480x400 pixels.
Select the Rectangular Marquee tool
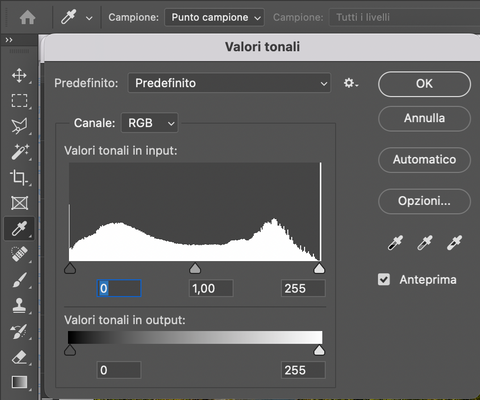[19, 100]
